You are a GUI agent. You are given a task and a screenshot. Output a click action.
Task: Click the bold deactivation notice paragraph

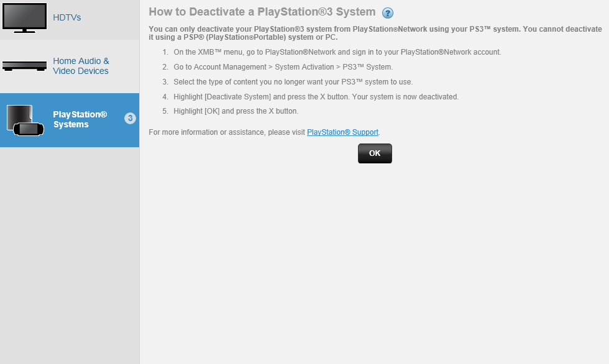(x=375, y=33)
